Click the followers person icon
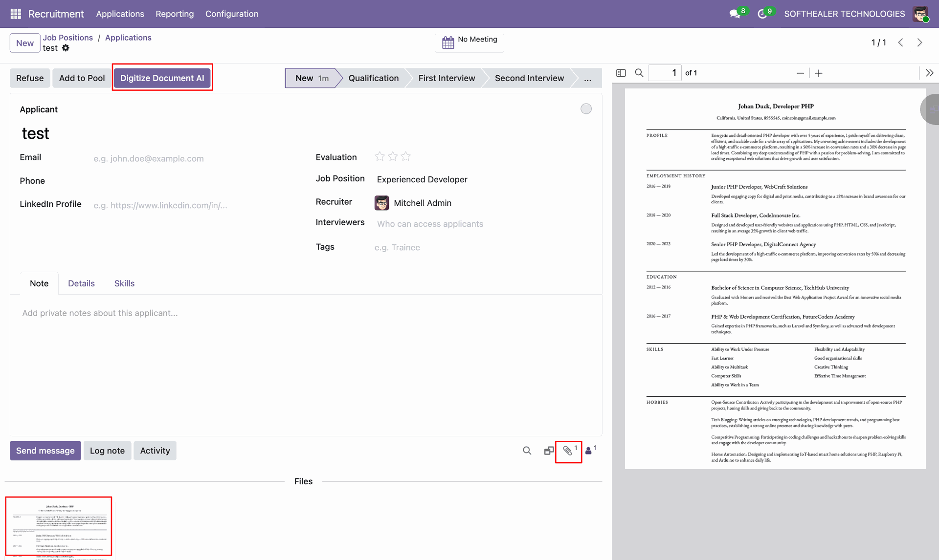The image size is (939, 560). 589,451
